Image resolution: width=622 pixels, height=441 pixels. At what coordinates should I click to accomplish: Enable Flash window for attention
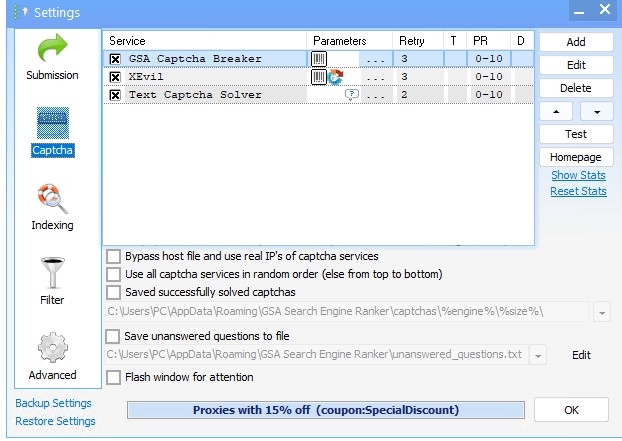coord(114,378)
